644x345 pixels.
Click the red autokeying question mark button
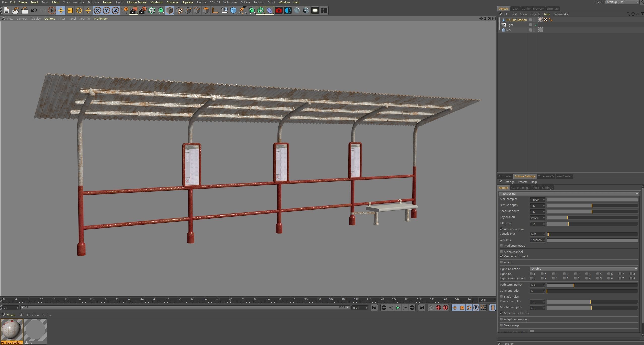click(x=445, y=308)
